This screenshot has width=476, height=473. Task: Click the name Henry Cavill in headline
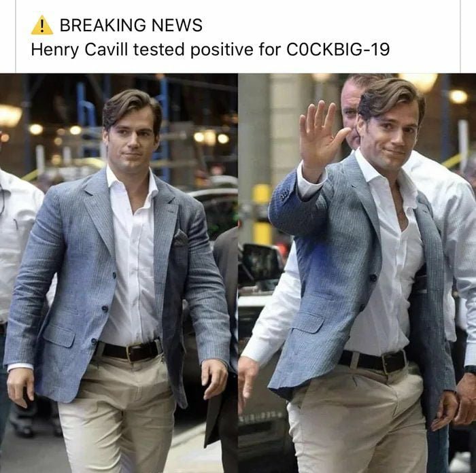pyautogui.click(x=80, y=50)
